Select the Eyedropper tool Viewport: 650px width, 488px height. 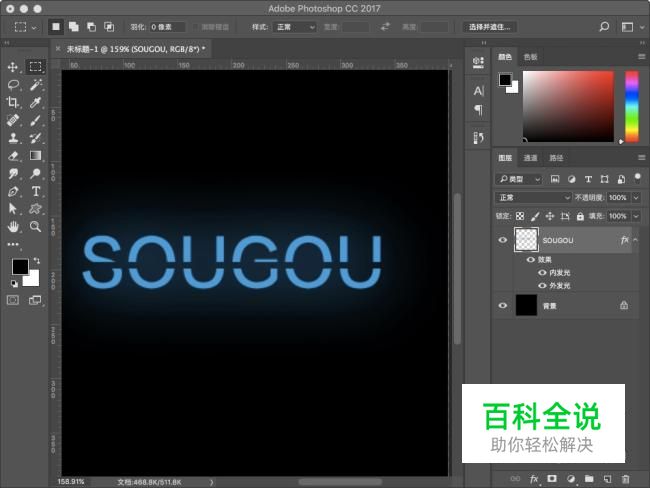(36, 102)
